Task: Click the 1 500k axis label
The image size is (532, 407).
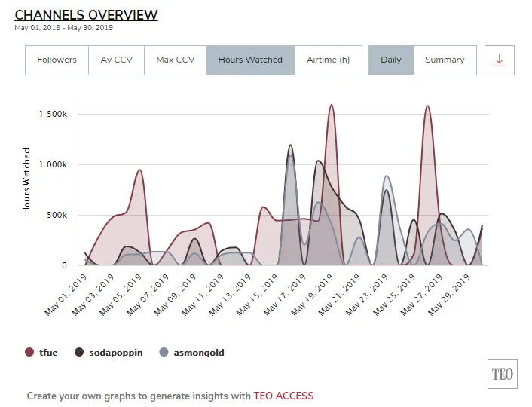Action: point(53,114)
